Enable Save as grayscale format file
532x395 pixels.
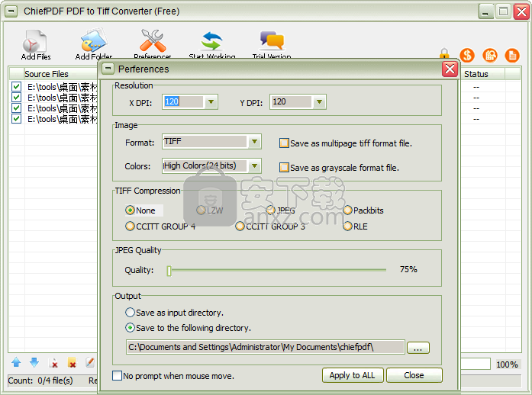[x=284, y=168]
